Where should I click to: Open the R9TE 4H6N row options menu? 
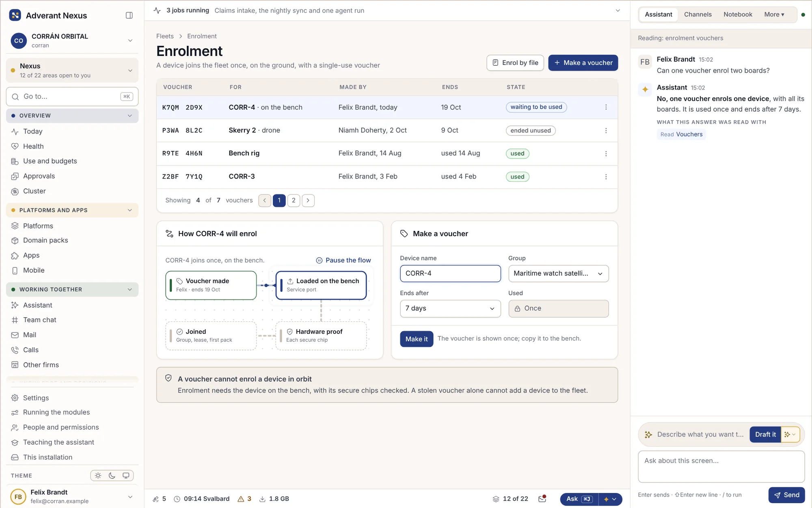coord(606,153)
